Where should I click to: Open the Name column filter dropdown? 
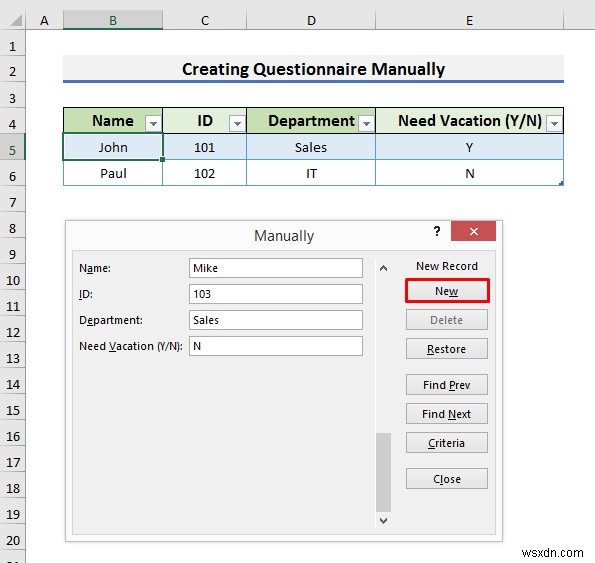[153, 123]
